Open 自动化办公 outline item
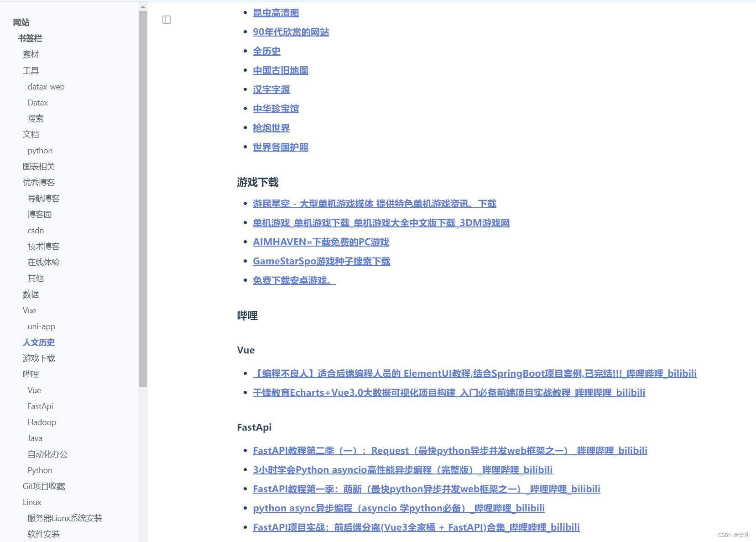 tap(48, 454)
